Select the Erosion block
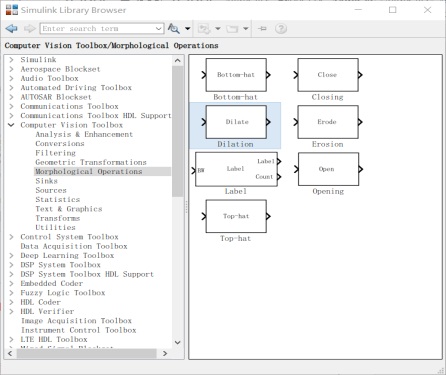 (x=328, y=122)
